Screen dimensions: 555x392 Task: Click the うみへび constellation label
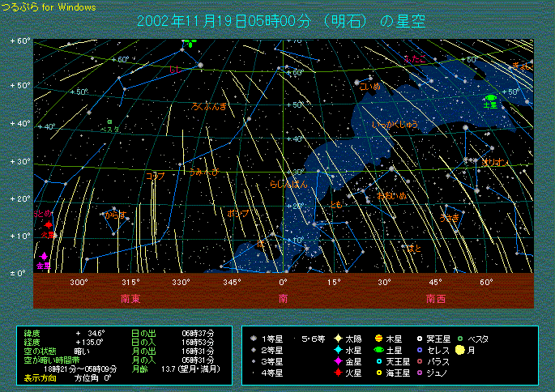[x=203, y=172]
